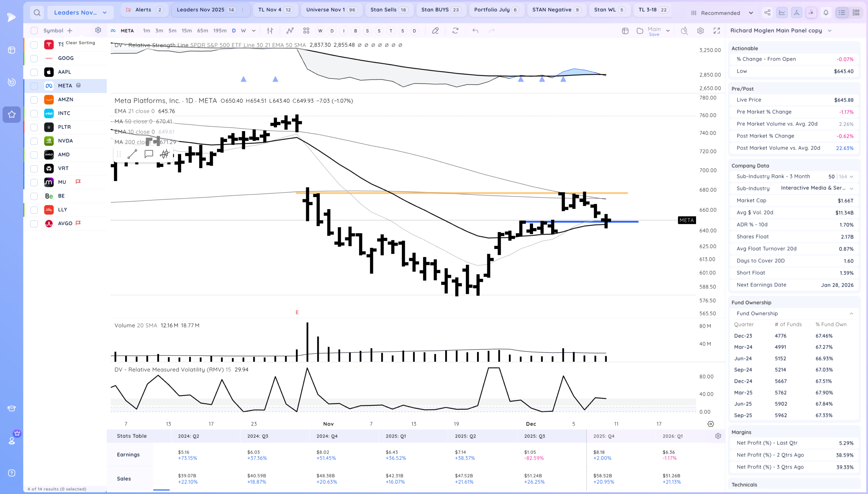Select the trend line drawing tool
The height and width of the screenshot is (494, 868).
click(132, 154)
